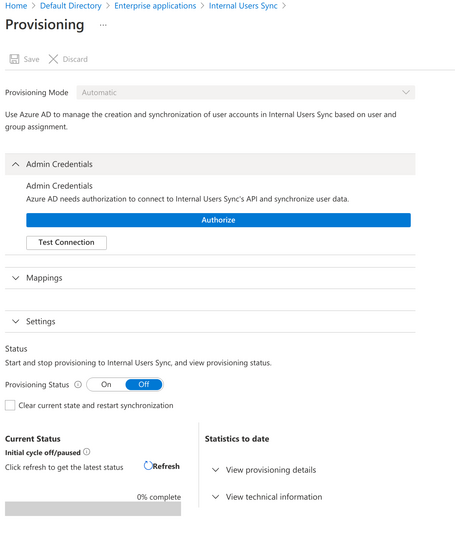The width and height of the screenshot is (455, 537).
Task: Expand View technical information
Action: click(x=267, y=497)
